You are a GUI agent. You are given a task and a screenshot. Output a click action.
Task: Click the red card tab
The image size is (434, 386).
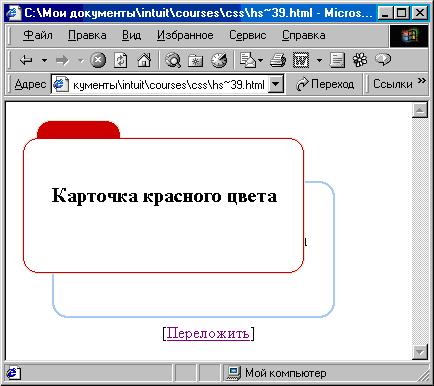pyautogui.click(x=78, y=130)
